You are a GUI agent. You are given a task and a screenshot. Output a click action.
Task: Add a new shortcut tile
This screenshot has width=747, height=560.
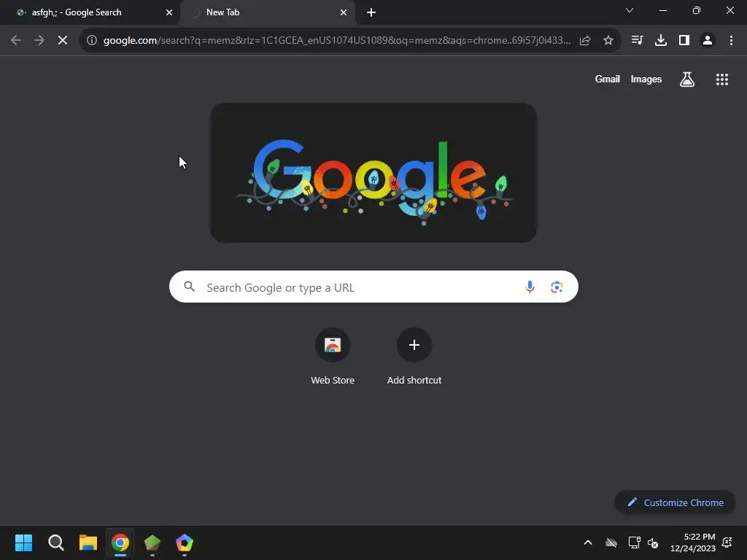(414, 356)
